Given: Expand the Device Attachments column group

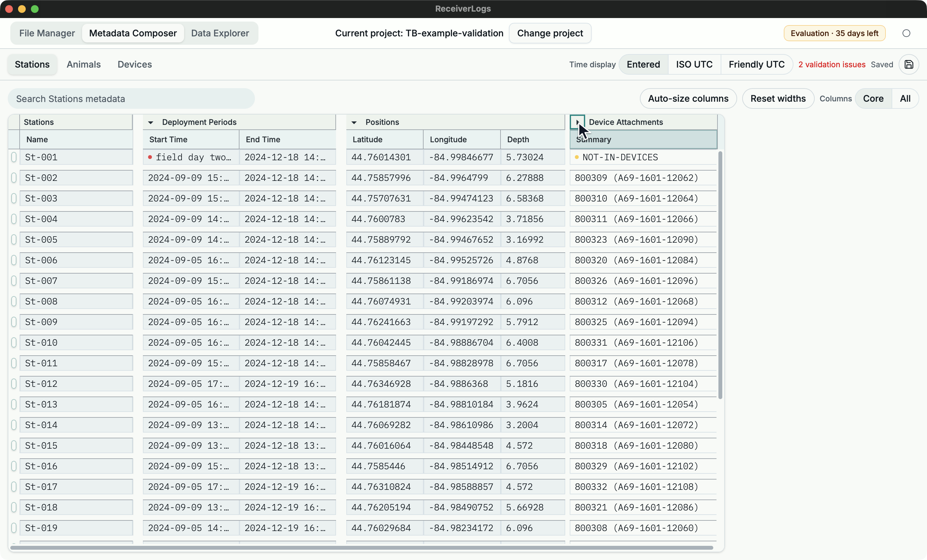Looking at the screenshot, I should point(577,122).
